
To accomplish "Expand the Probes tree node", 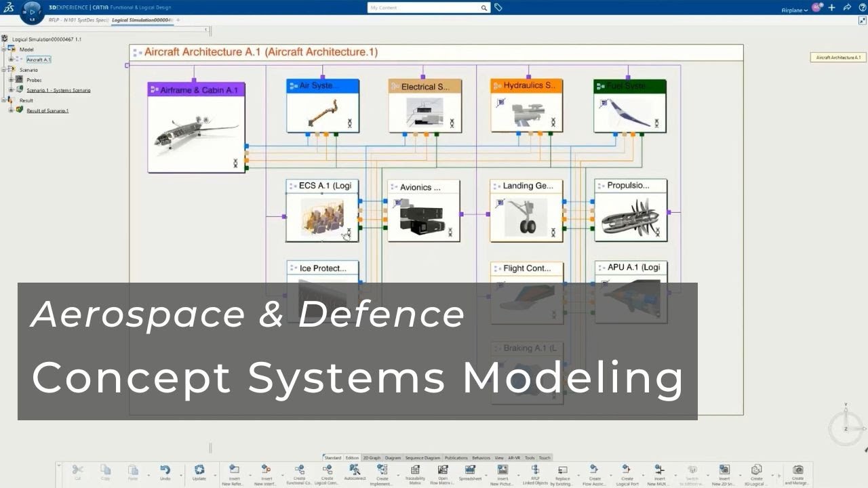I will click(11, 80).
